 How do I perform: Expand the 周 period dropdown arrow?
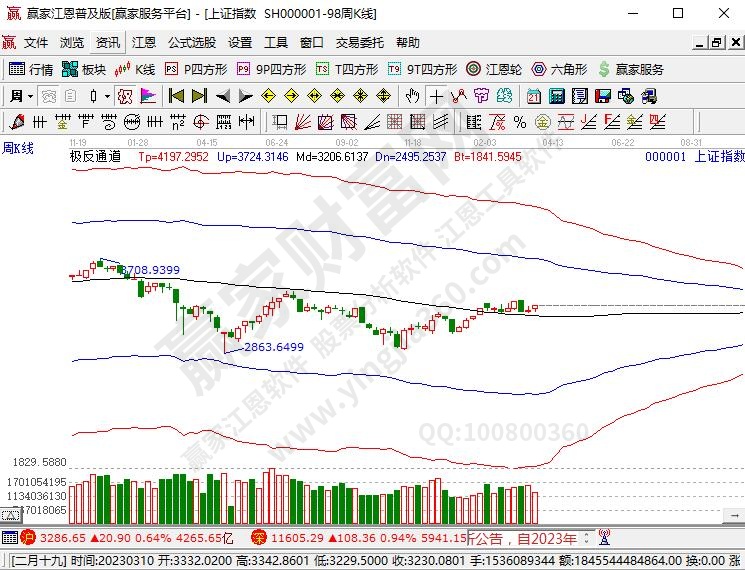coord(31,96)
